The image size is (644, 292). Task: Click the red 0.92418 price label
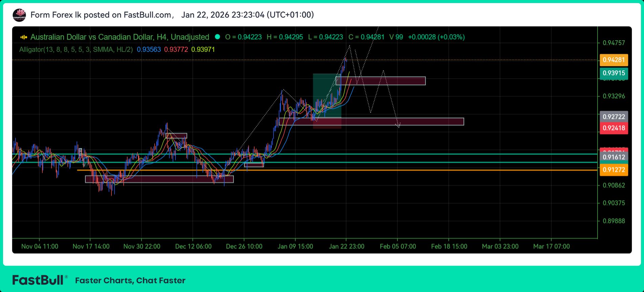pos(614,128)
